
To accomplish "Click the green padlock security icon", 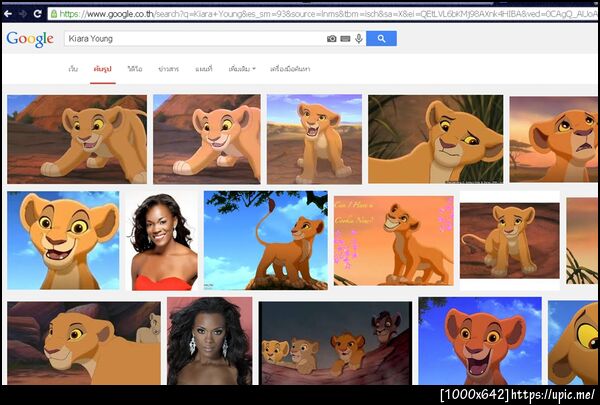I will 54,14.
